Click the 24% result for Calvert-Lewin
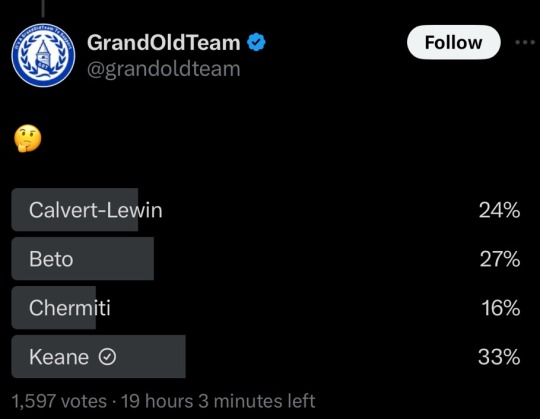 click(x=499, y=210)
